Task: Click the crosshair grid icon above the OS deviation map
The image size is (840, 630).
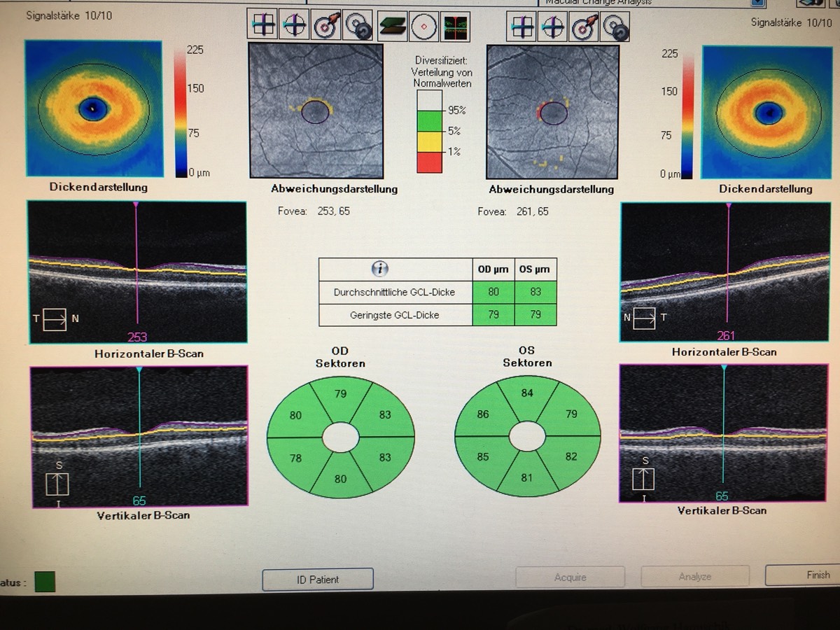Action: click(521, 27)
